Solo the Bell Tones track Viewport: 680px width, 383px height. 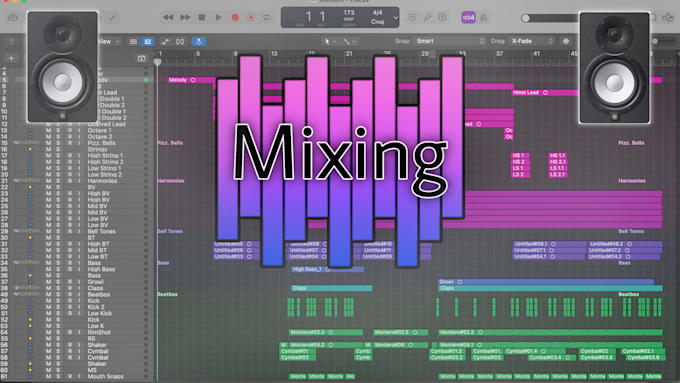58,231
